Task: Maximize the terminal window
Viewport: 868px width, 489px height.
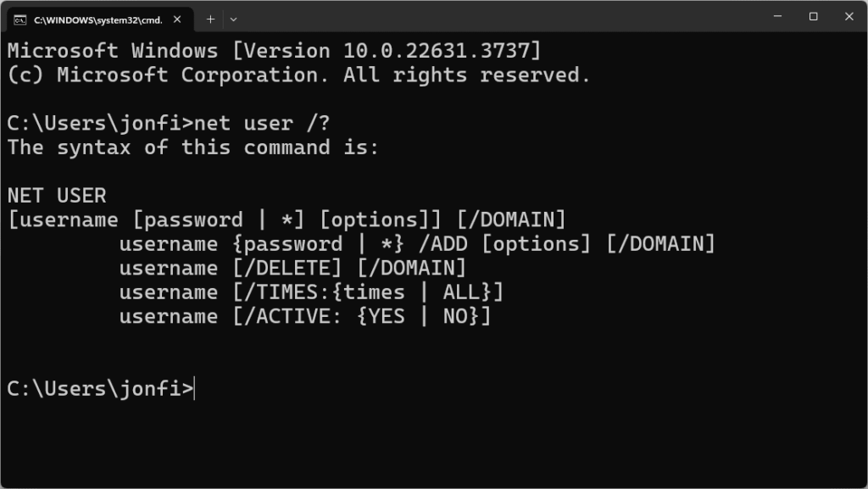Action: (813, 17)
